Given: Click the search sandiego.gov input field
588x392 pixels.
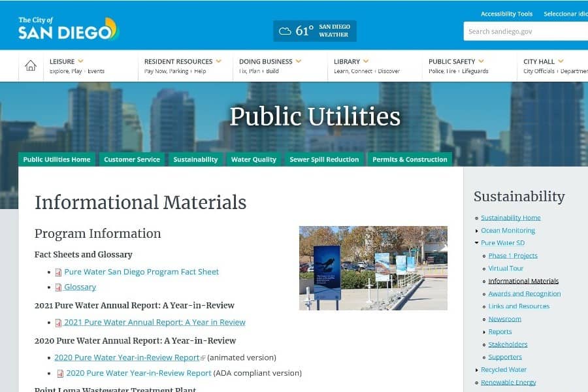Looking at the screenshot, I should point(525,31).
